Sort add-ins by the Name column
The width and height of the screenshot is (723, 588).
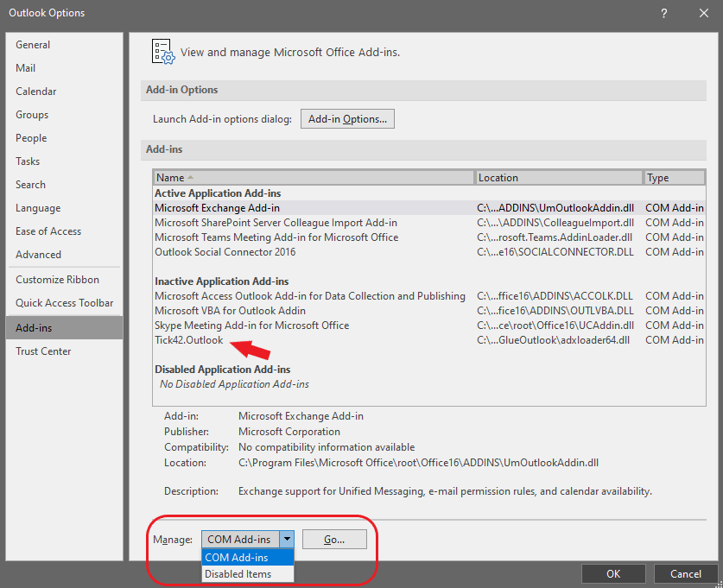coord(314,178)
